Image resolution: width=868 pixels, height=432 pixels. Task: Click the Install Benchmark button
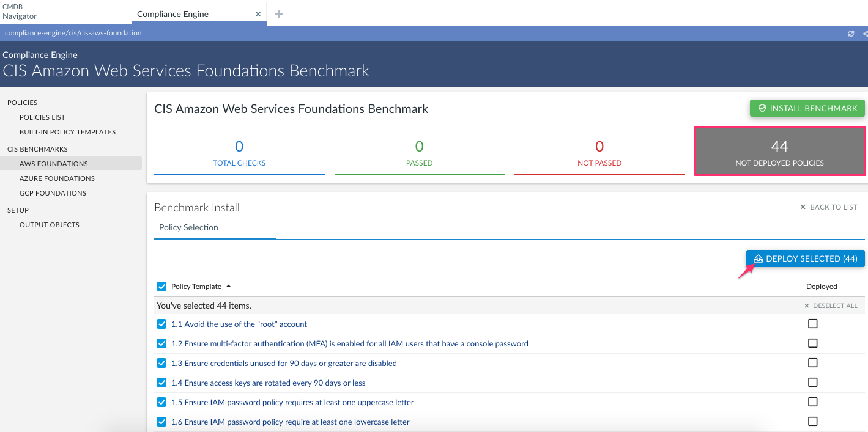click(807, 108)
